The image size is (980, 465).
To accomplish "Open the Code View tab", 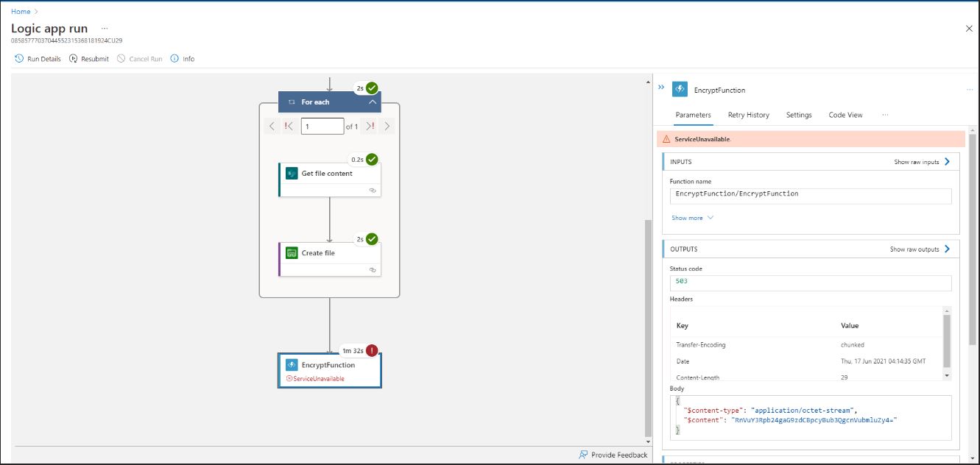I will pos(845,115).
